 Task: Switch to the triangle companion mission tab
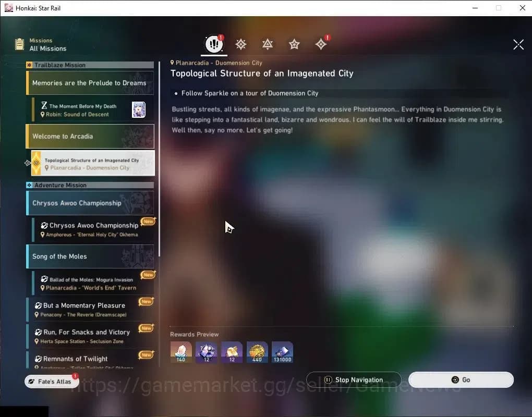click(x=268, y=44)
